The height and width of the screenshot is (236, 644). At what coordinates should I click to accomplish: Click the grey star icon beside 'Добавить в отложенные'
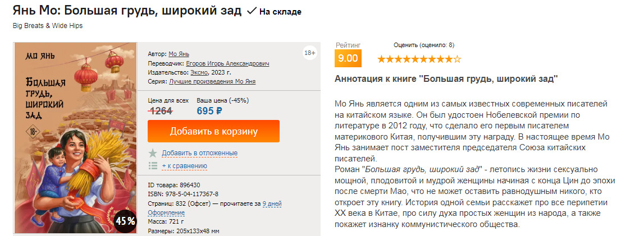click(x=152, y=153)
